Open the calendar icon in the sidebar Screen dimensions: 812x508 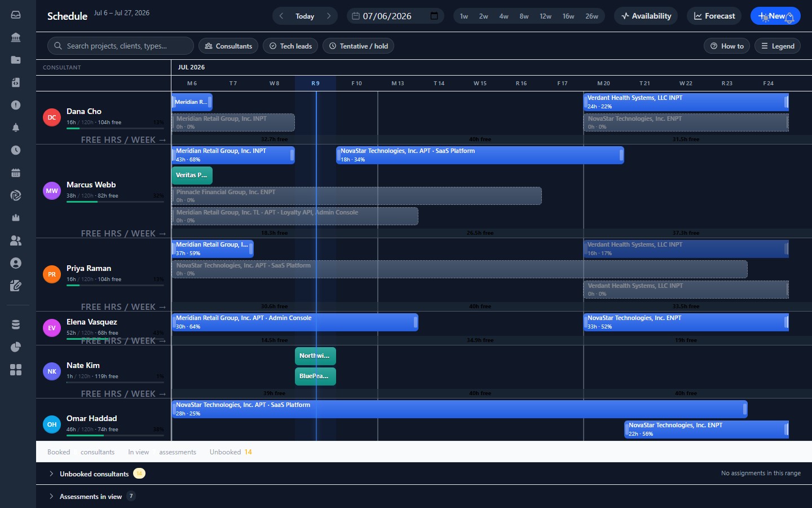[16, 173]
